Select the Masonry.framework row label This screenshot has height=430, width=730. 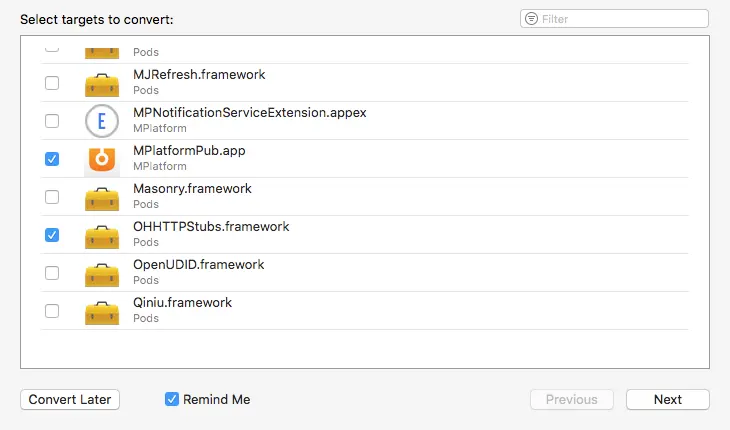tap(192, 188)
